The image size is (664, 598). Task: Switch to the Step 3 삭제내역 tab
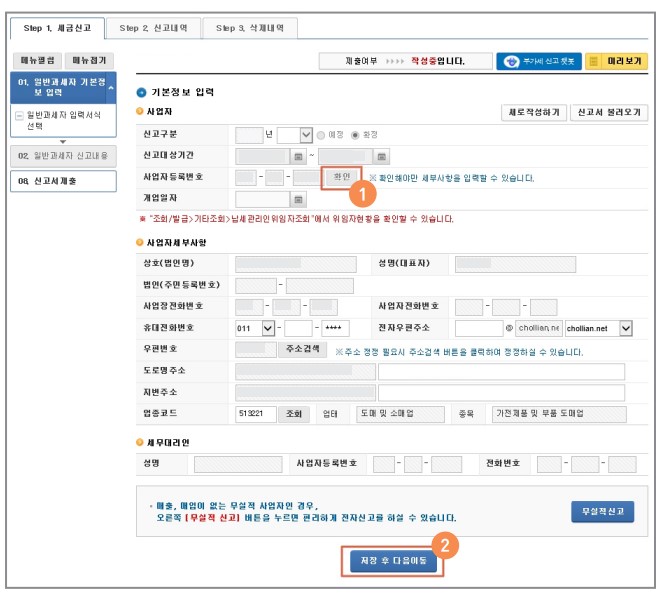click(x=250, y=28)
